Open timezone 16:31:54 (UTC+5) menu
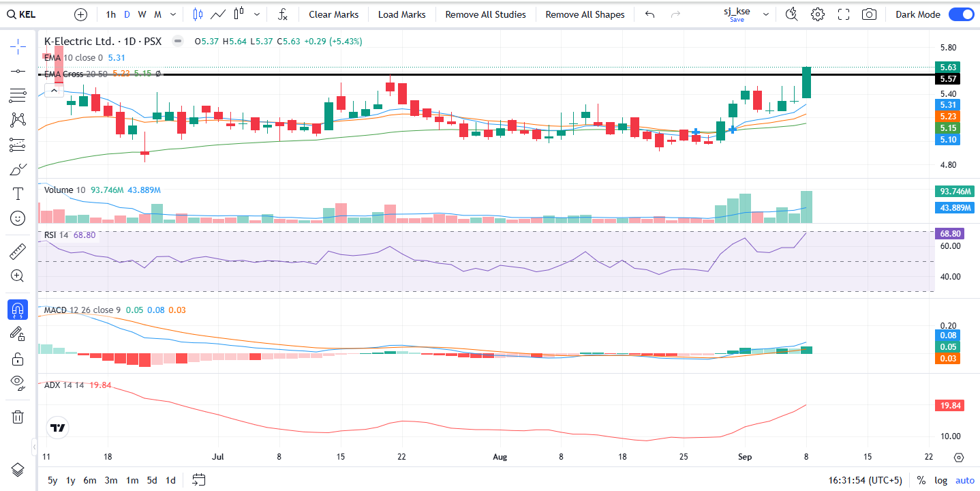This screenshot has height=491, width=980. (x=866, y=480)
